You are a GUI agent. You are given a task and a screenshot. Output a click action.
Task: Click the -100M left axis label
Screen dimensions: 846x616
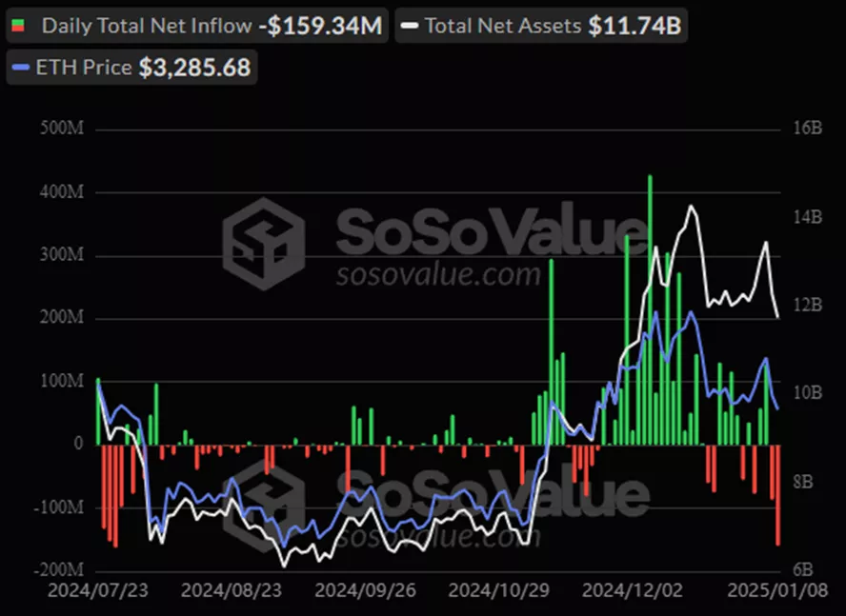tap(59, 507)
